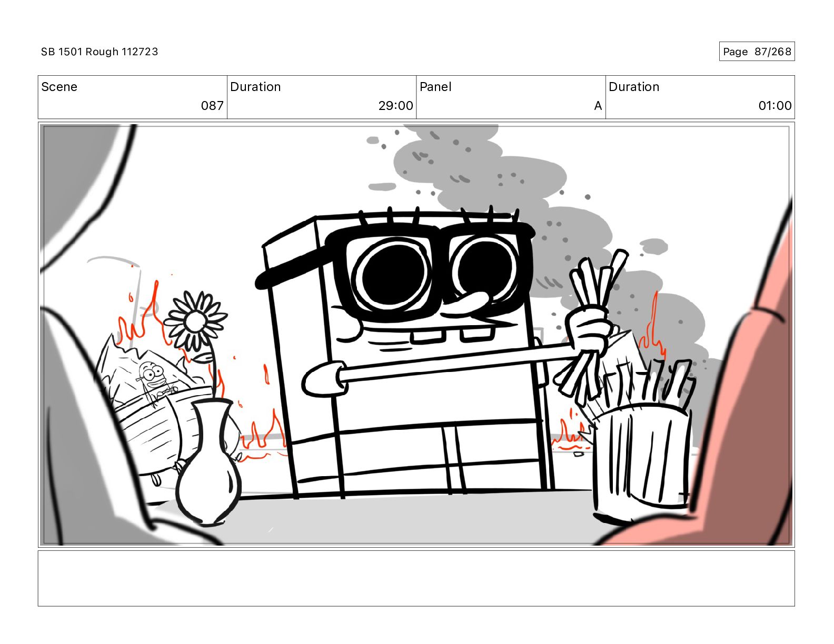Screen dimensions: 834x644
Task: Click the 'Scene' header label
Action: (59, 87)
